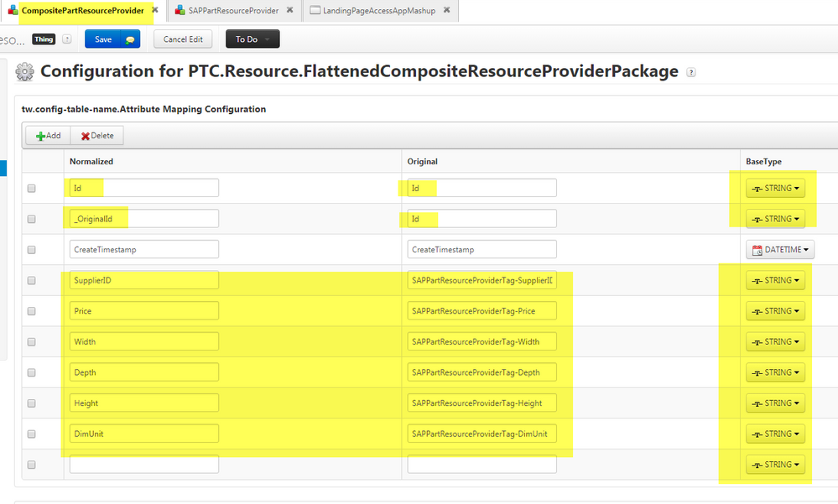Edit the Normalized CreateTimestamp field
Viewport: 838px width, 504px height.
143,250
